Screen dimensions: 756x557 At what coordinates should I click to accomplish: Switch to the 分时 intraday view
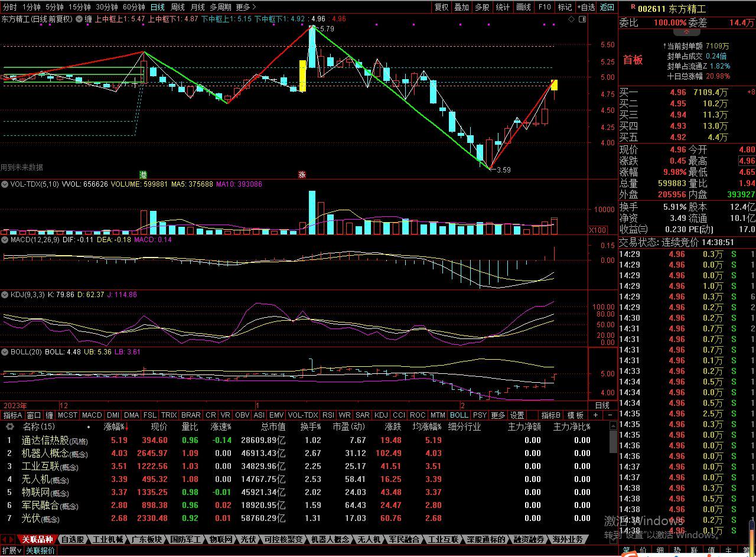click(10, 7)
